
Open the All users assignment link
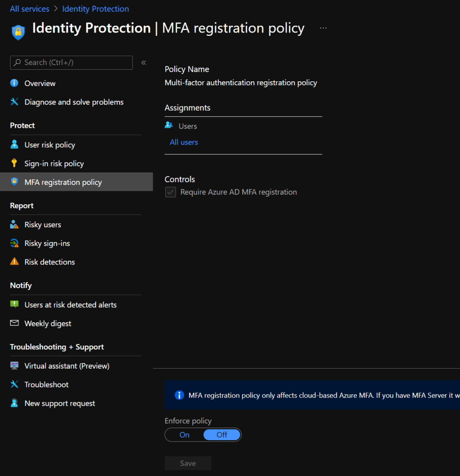pyautogui.click(x=184, y=142)
